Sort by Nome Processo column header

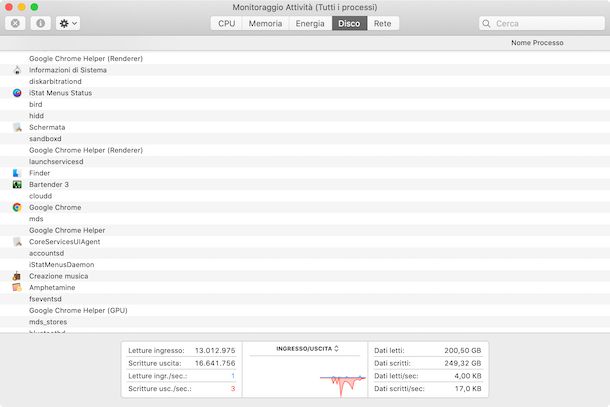coord(537,43)
